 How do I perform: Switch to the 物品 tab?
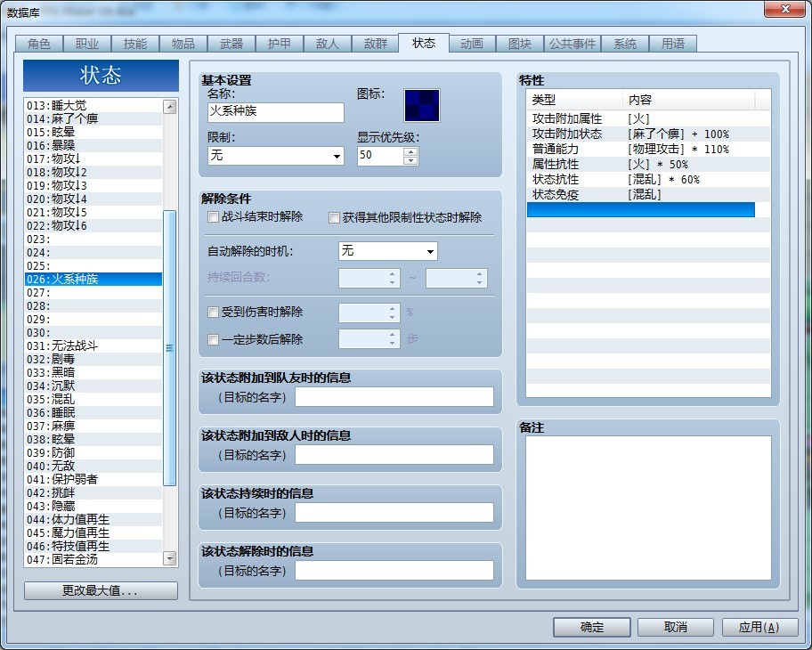tap(183, 44)
